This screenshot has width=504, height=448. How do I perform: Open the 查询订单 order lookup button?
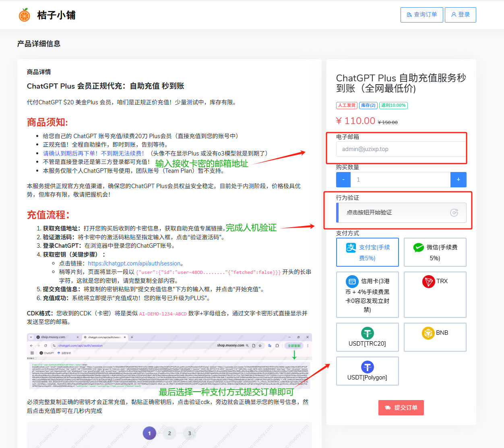(x=422, y=15)
